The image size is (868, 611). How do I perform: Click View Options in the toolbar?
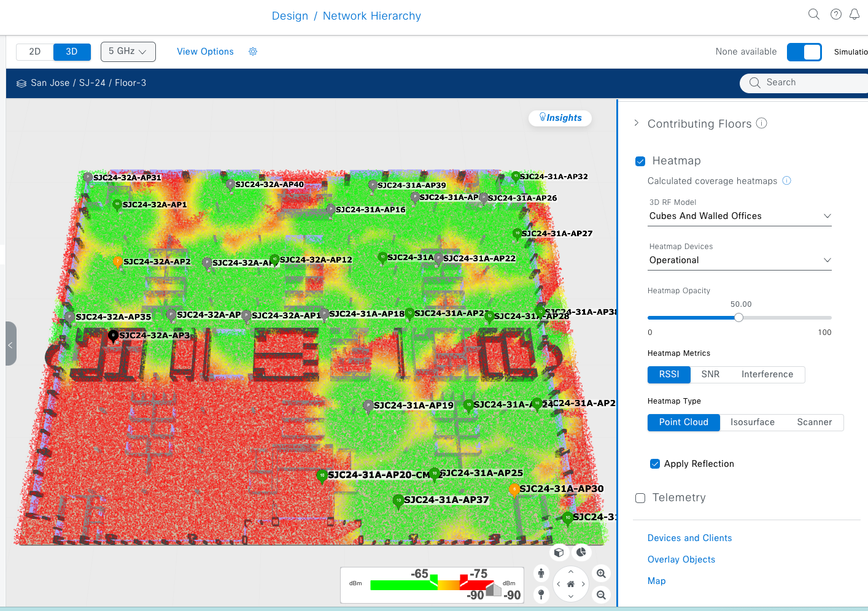click(x=205, y=52)
